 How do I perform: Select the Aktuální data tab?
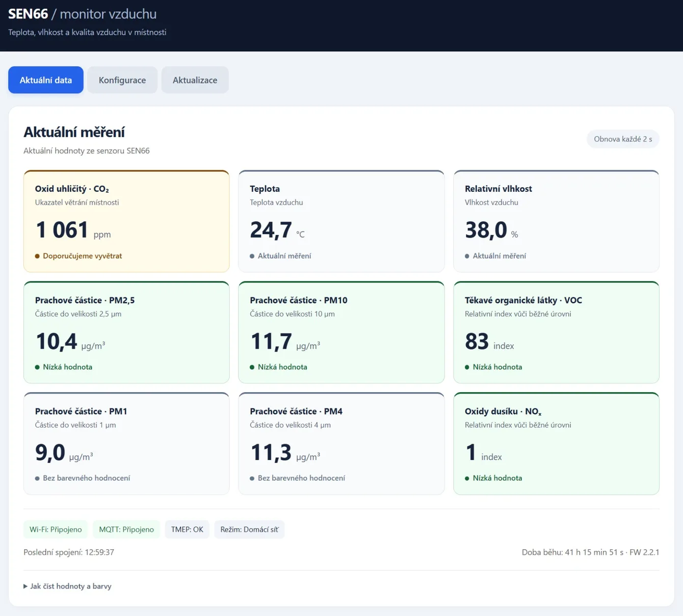tap(46, 80)
